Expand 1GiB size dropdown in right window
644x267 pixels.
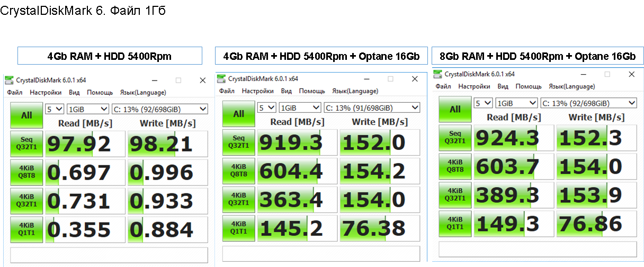coord(516,103)
